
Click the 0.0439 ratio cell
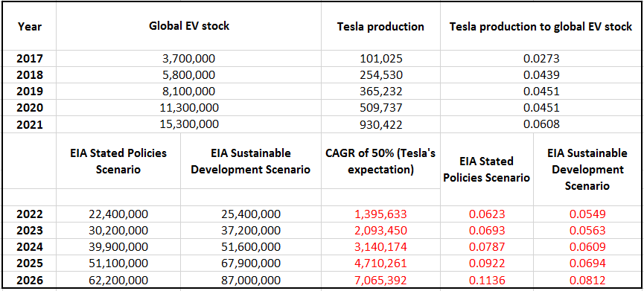point(541,75)
